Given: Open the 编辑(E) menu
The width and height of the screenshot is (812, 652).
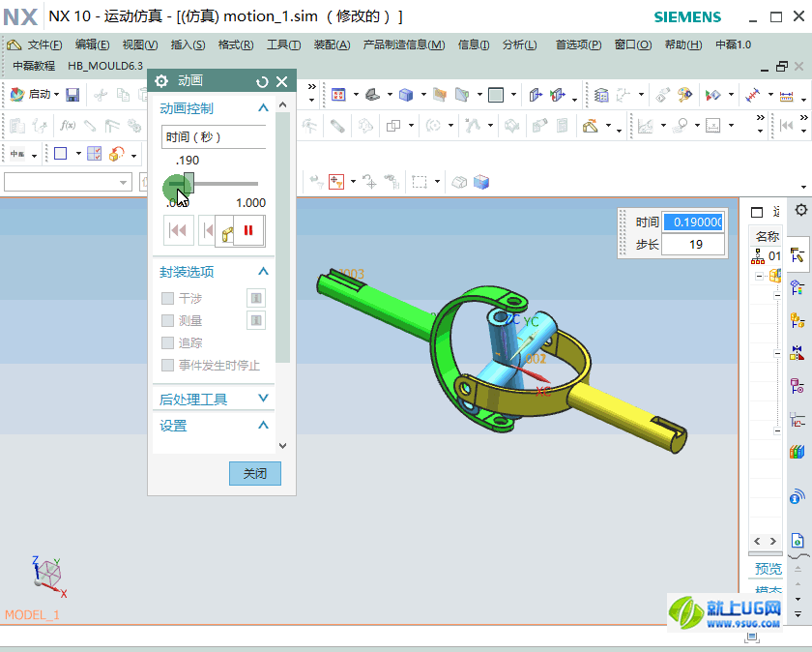Looking at the screenshot, I should [x=92, y=45].
